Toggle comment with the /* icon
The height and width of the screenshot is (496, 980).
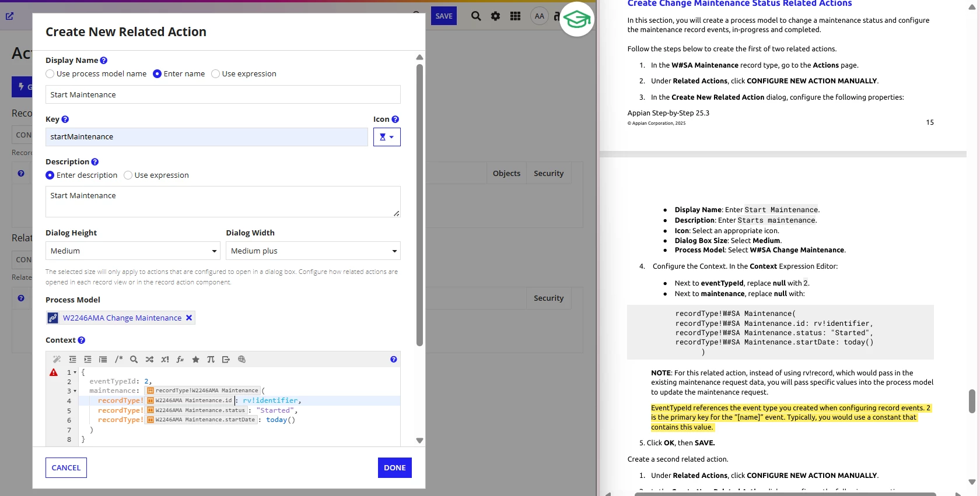coord(118,360)
